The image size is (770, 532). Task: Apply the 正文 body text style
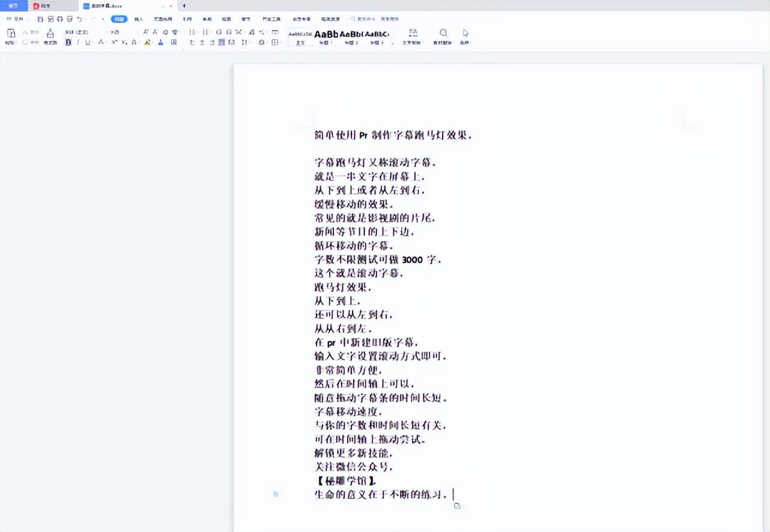click(x=300, y=37)
